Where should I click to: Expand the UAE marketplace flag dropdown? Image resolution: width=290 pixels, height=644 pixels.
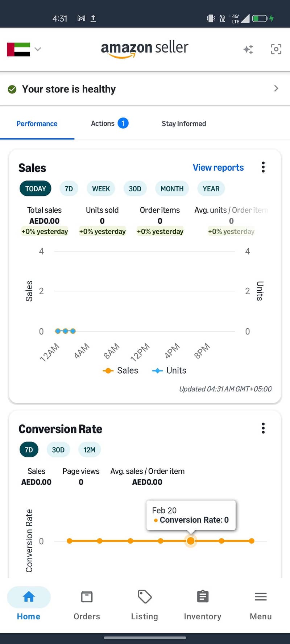tap(24, 49)
